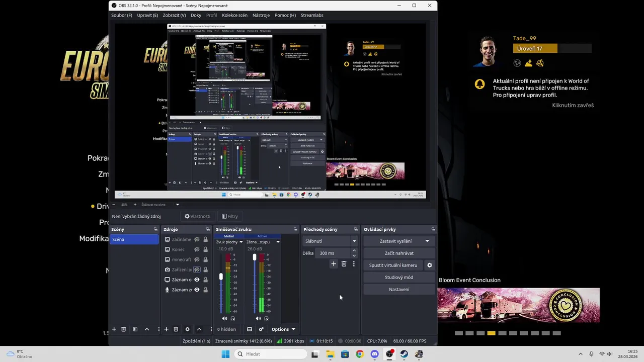Open Kolekce scén menu

point(234,15)
